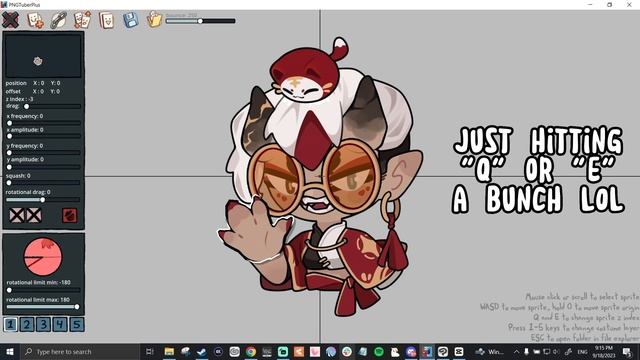Click the squash slider
Image resolution: width=640 pixels, height=360 pixels.
point(43,183)
